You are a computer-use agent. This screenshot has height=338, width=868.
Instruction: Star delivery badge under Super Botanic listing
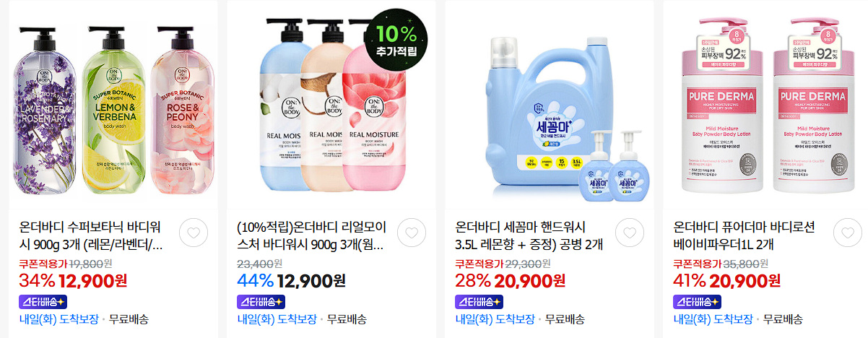(x=43, y=301)
